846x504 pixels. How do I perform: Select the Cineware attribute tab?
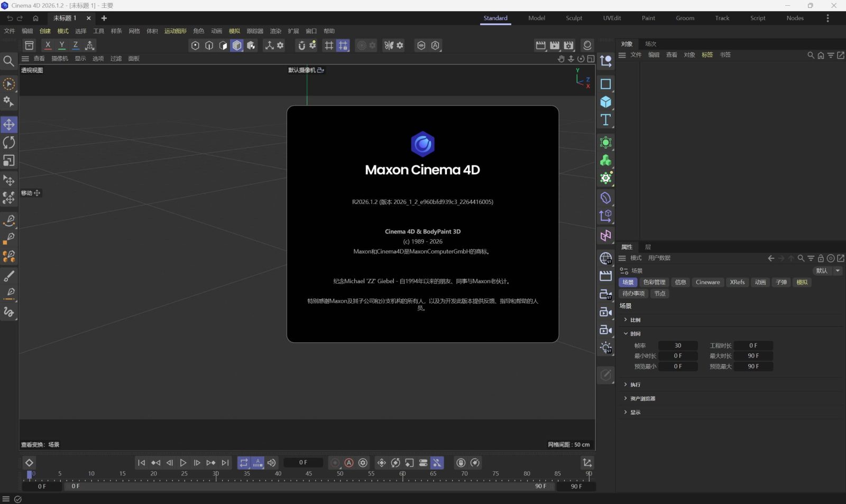707,282
